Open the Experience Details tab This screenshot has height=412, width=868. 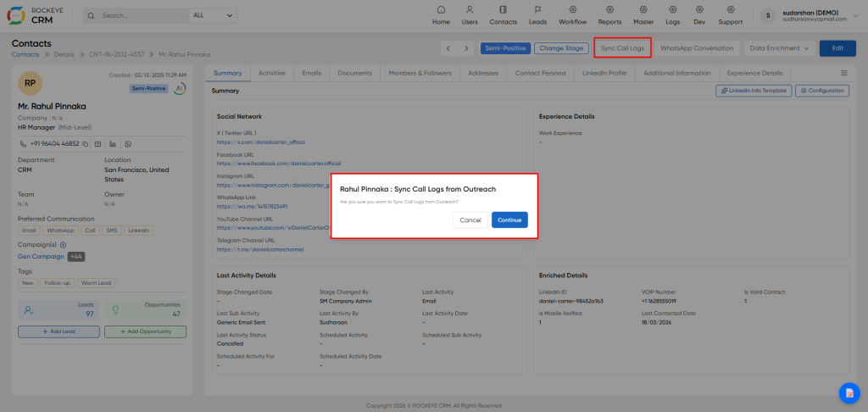tap(755, 73)
